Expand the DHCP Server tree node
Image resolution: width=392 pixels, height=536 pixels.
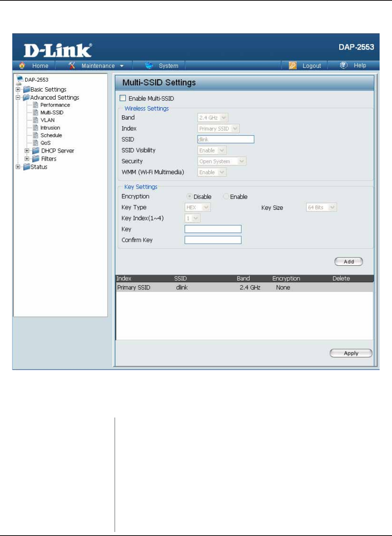pos(27,151)
